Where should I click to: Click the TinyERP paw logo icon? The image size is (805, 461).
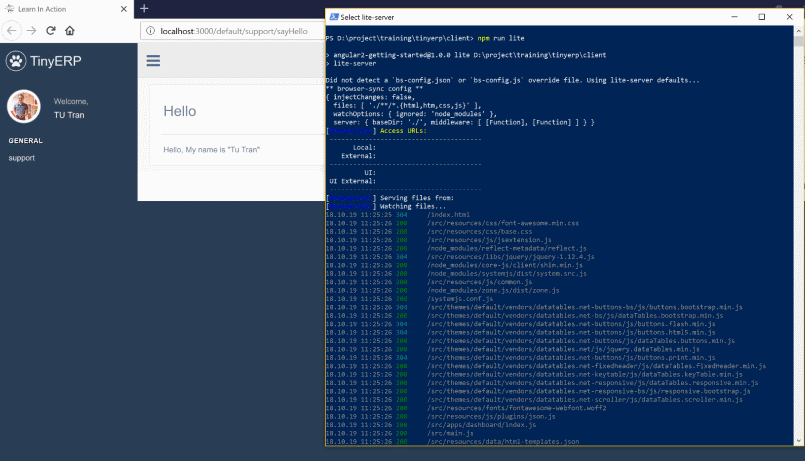[16, 61]
